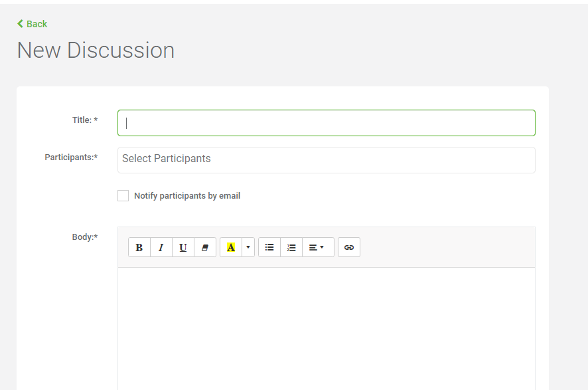Image resolution: width=588 pixels, height=390 pixels.
Task: Apply the yellow highlight color A button
Action: click(231, 247)
